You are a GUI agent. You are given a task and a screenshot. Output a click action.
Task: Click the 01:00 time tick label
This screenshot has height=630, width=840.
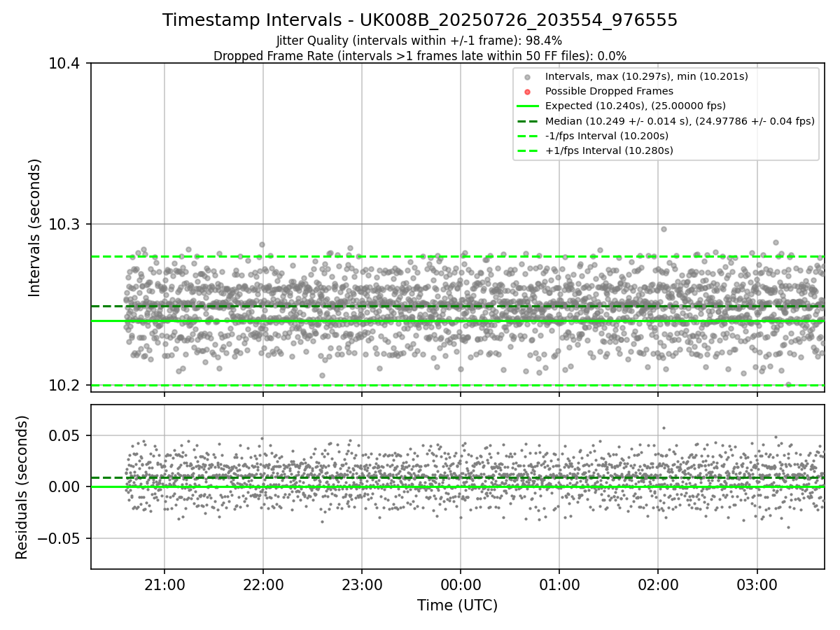coord(559,584)
